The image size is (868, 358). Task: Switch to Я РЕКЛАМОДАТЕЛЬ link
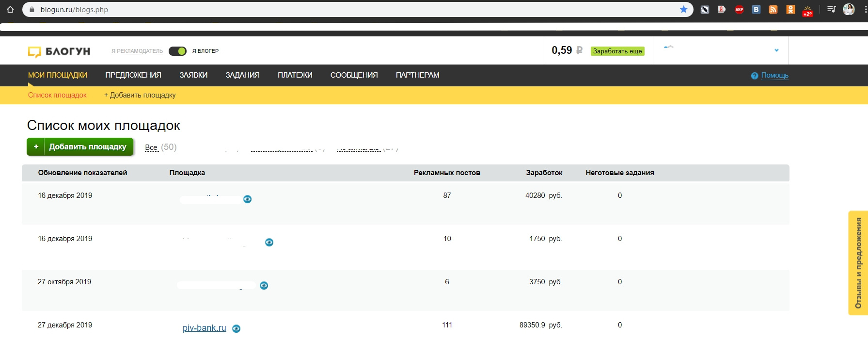click(137, 51)
